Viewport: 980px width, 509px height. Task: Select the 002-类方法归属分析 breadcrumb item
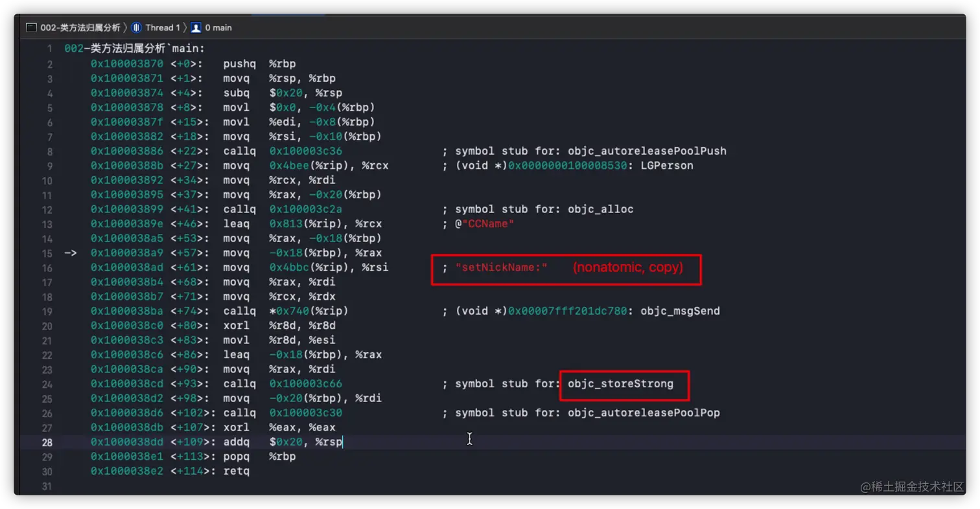click(x=79, y=28)
